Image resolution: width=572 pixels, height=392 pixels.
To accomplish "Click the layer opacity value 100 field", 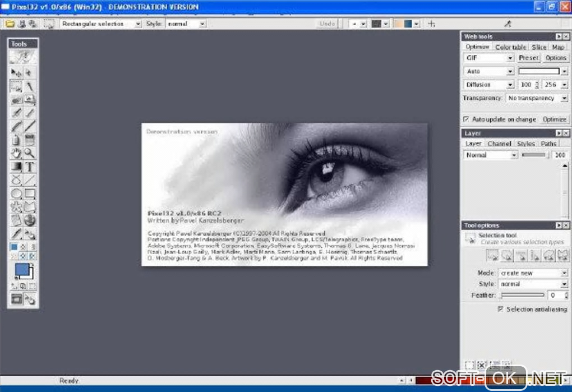I will pyautogui.click(x=560, y=155).
